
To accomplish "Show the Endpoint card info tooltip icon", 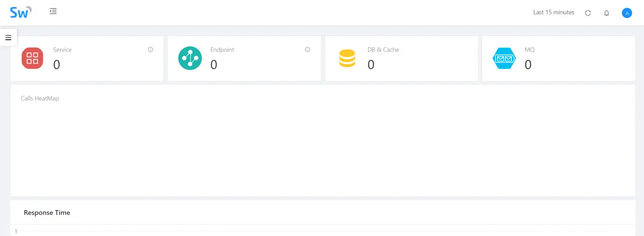I will (307, 49).
